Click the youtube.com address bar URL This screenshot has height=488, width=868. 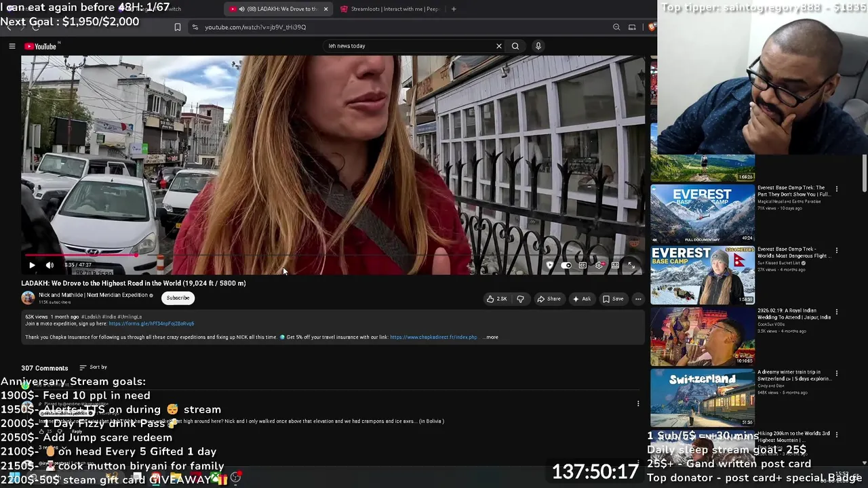[256, 27]
